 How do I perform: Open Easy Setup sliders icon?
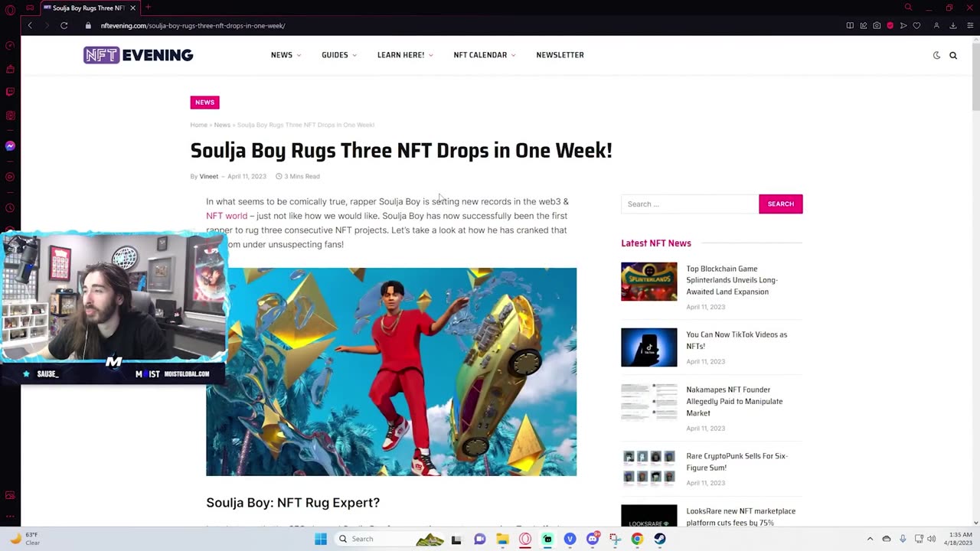(x=969, y=25)
